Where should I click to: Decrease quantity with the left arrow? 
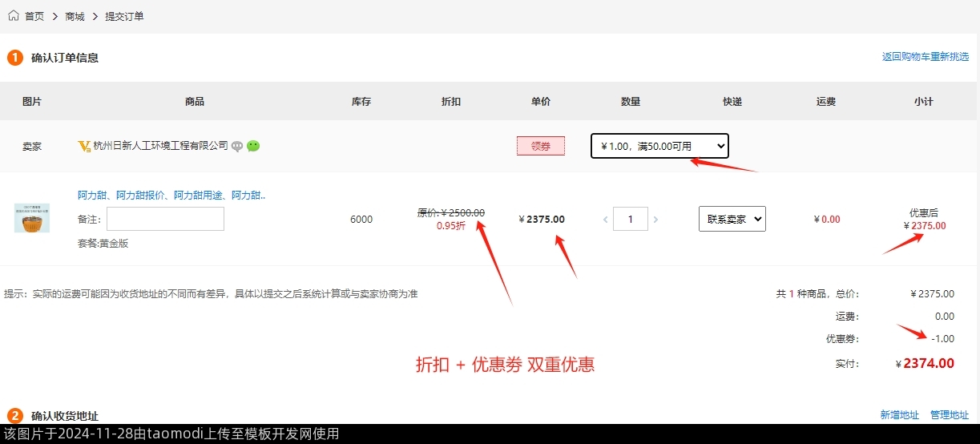pos(605,219)
